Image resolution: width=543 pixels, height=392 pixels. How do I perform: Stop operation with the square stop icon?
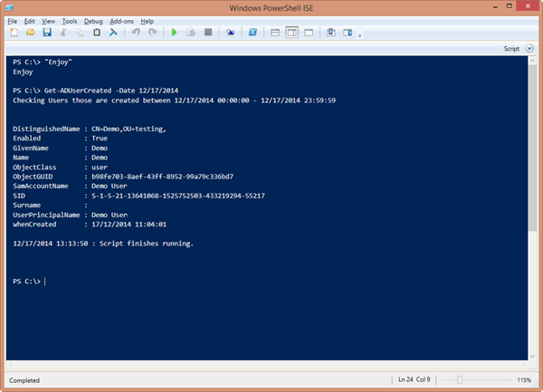point(208,33)
